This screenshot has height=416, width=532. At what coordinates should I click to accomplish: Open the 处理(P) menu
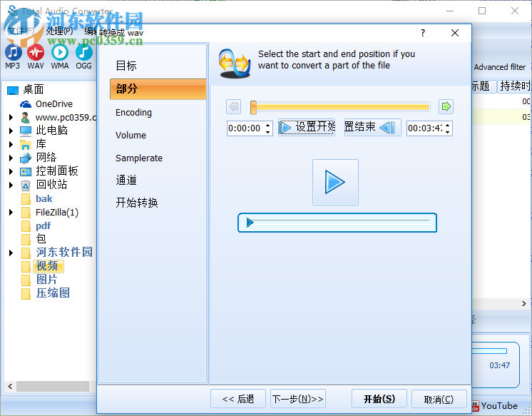click(60, 31)
